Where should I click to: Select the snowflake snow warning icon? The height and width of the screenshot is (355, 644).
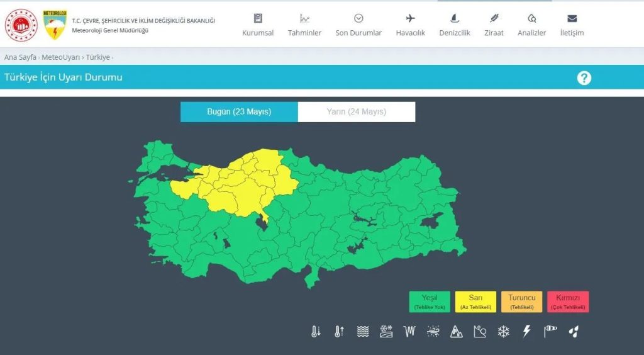504,331
